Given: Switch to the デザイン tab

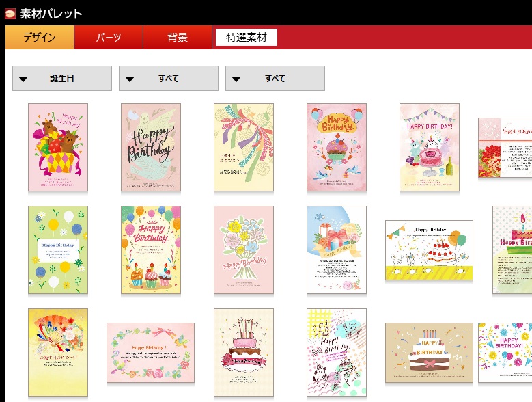Looking at the screenshot, I should (40, 38).
